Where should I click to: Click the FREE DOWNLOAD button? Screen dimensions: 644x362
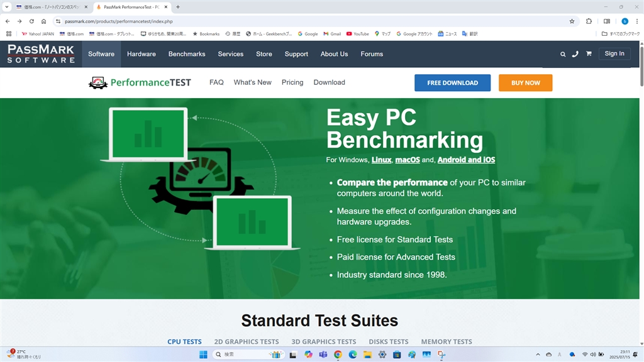click(453, 83)
